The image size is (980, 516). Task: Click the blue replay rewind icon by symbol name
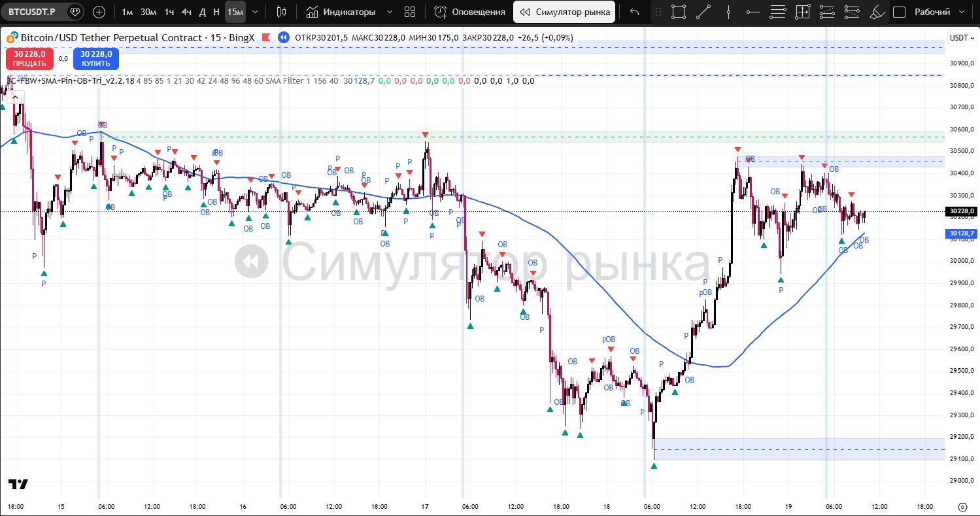(x=283, y=38)
